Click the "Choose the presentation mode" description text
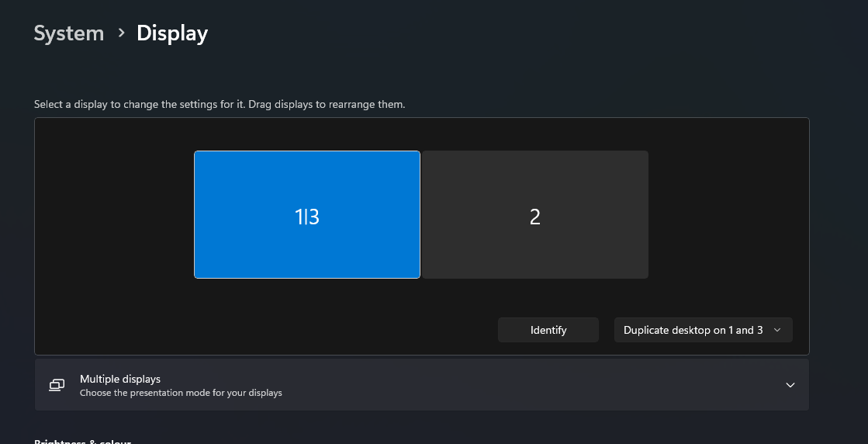The image size is (868, 444). [x=181, y=393]
